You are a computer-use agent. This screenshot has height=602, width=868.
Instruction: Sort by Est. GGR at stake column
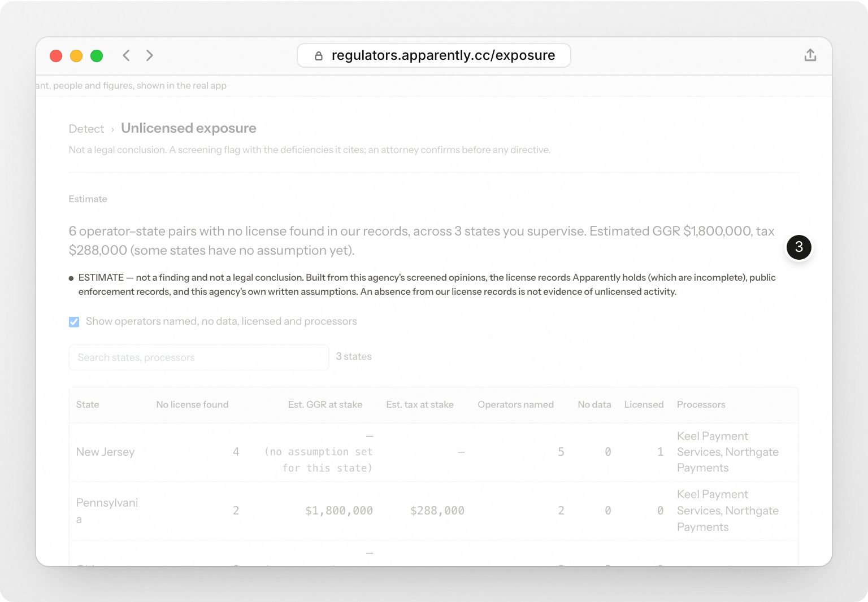(325, 404)
